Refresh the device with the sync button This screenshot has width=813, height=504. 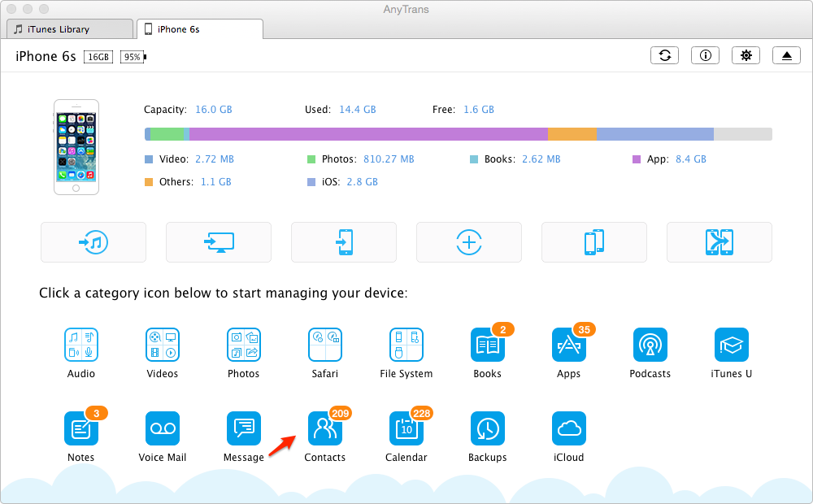click(x=665, y=55)
